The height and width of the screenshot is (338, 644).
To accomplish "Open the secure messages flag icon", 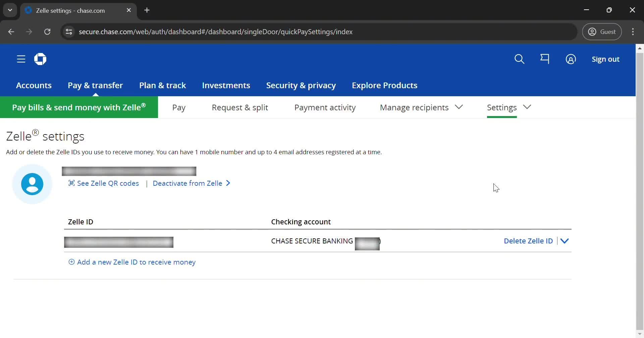I will point(545,59).
